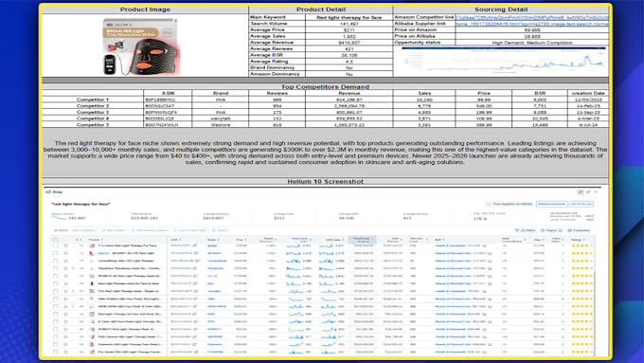644x363 pixels.
Task: Tick checkbox for Red Light Therapy Mask Face & Neck row
Action: (56, 283)
